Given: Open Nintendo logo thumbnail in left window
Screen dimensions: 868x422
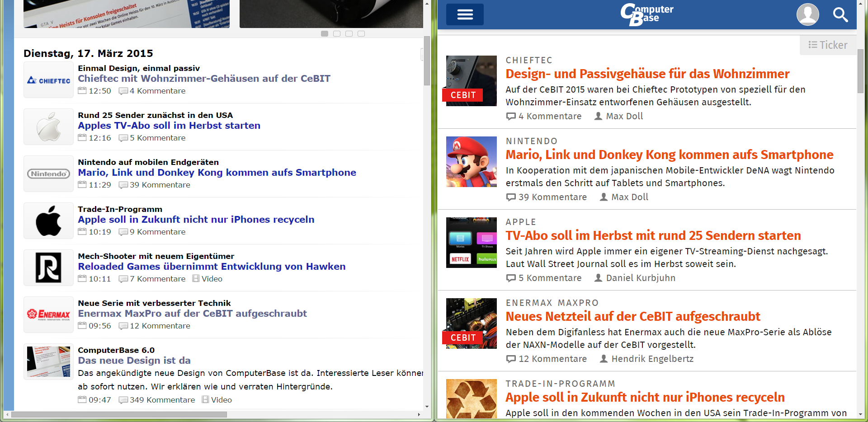Looking at the screenshot, I should coord(48,174).
